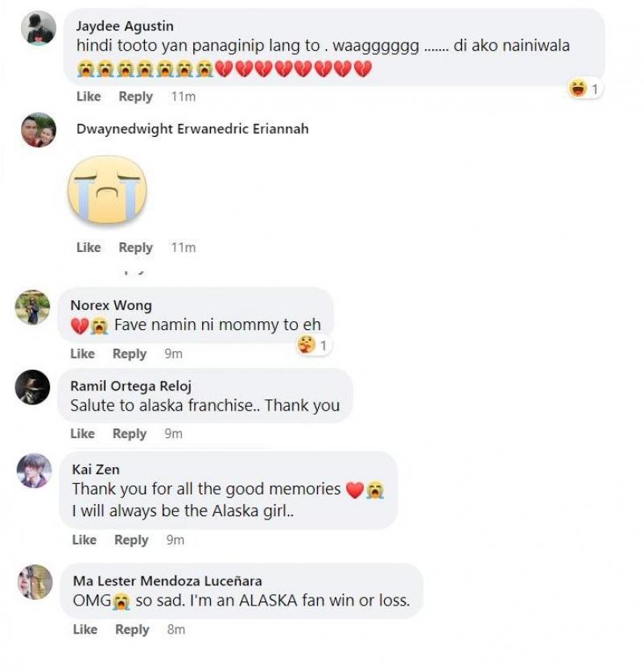
Task: Click the 8m timestamp on last comment
Action: click(x=176, y=630)
